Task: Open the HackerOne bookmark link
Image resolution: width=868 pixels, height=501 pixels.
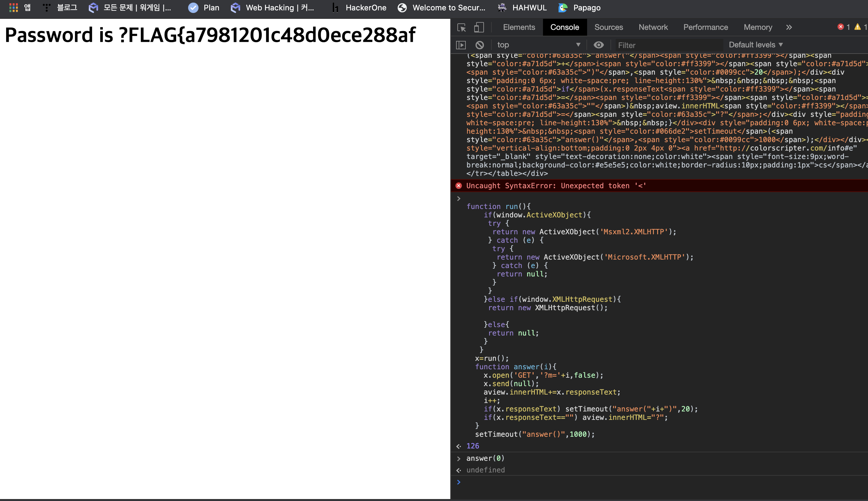Action: click(359, 7)
